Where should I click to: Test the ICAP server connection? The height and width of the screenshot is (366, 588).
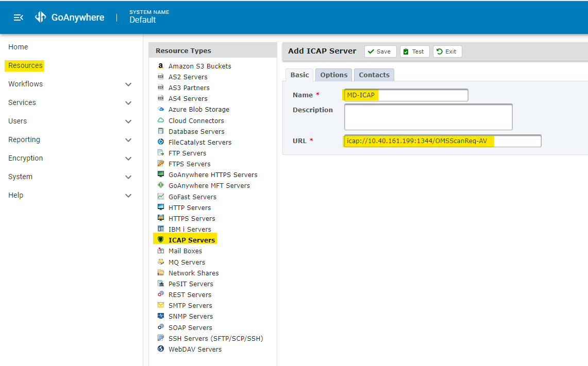(x=414, y=51)
